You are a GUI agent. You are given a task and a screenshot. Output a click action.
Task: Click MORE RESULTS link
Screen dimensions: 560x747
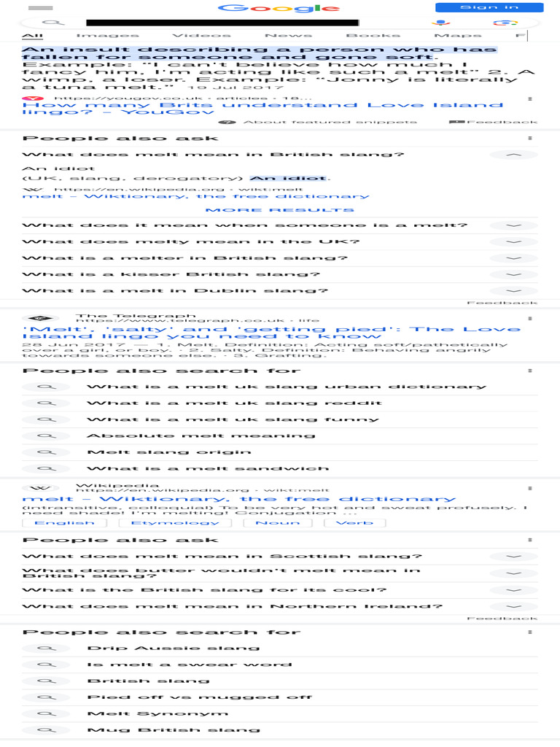[280, 210]
